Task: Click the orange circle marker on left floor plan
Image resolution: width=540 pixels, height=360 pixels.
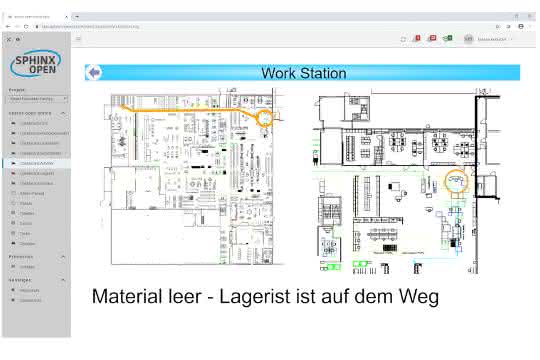Action: [x=264, y=118]
